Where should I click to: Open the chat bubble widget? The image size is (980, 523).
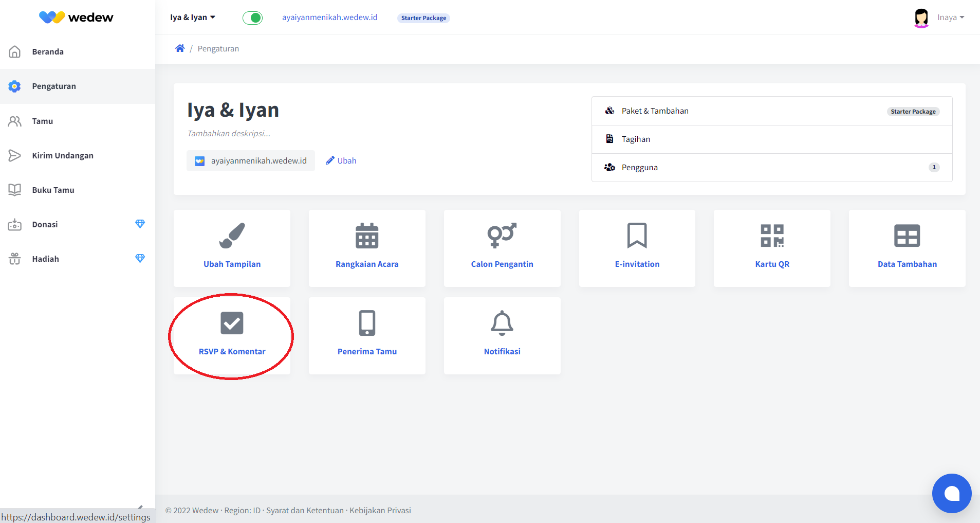pos(952,493)
